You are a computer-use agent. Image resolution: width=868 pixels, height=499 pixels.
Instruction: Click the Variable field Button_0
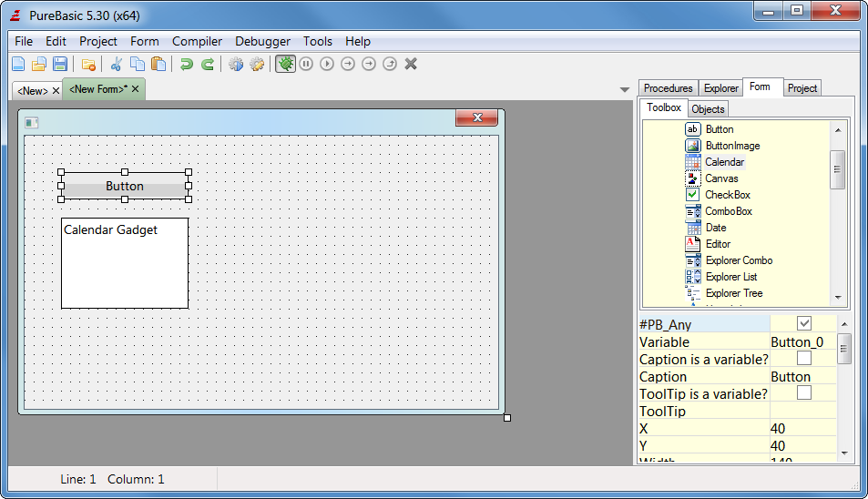[x=802, y=341]
